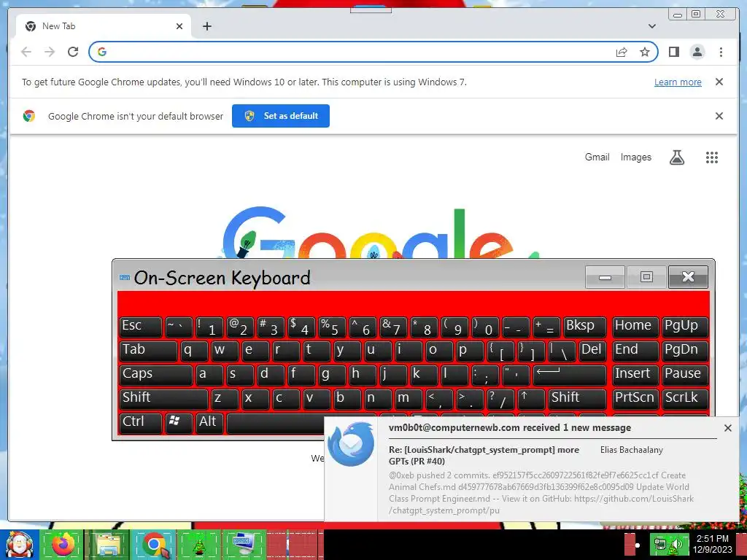This screenshot has width=747, height=560.
Task: Click End key on On-Screen Keyboard
Action: tap(635, 351)
